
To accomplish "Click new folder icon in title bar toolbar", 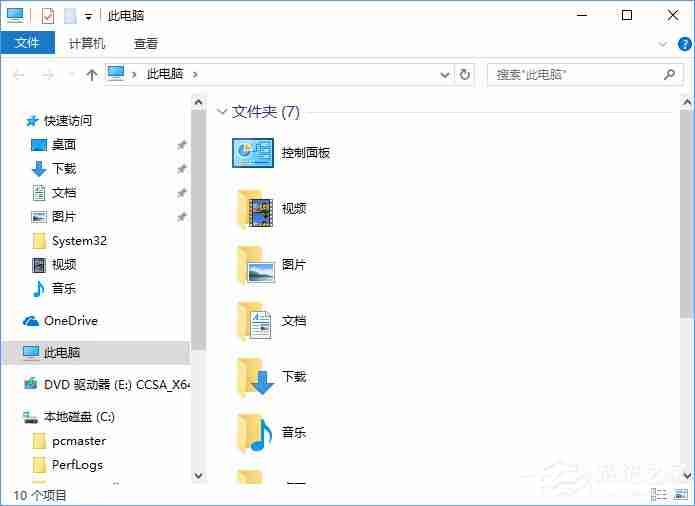I will (x=70, y=16).
